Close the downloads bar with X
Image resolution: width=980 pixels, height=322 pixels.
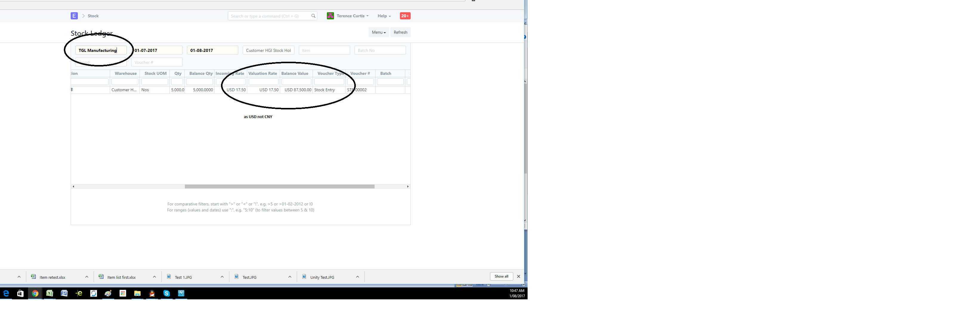coord(518,276)
